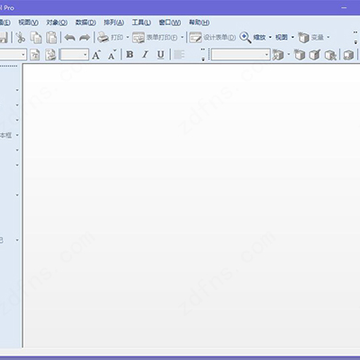
Task: Open the wide combo box in second toolbar
Action: pyautogui.click(x=240, y=55)
